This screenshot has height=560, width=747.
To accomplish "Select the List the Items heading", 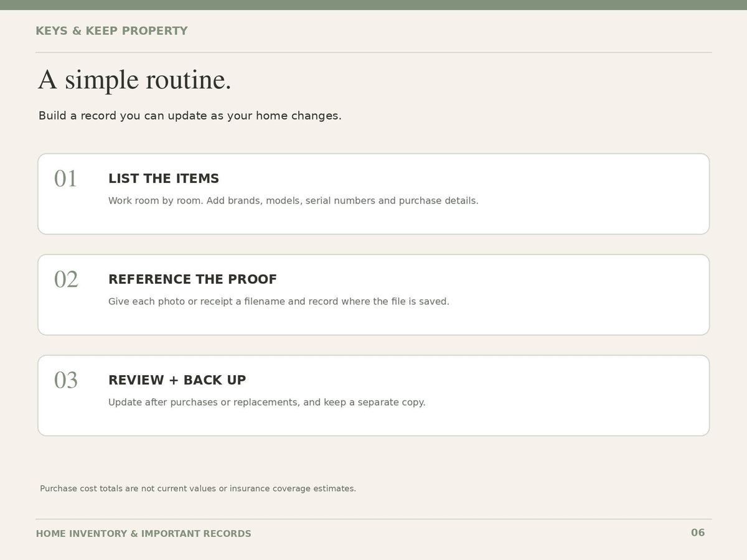I will pyautogui.click(x=164, y=179).
